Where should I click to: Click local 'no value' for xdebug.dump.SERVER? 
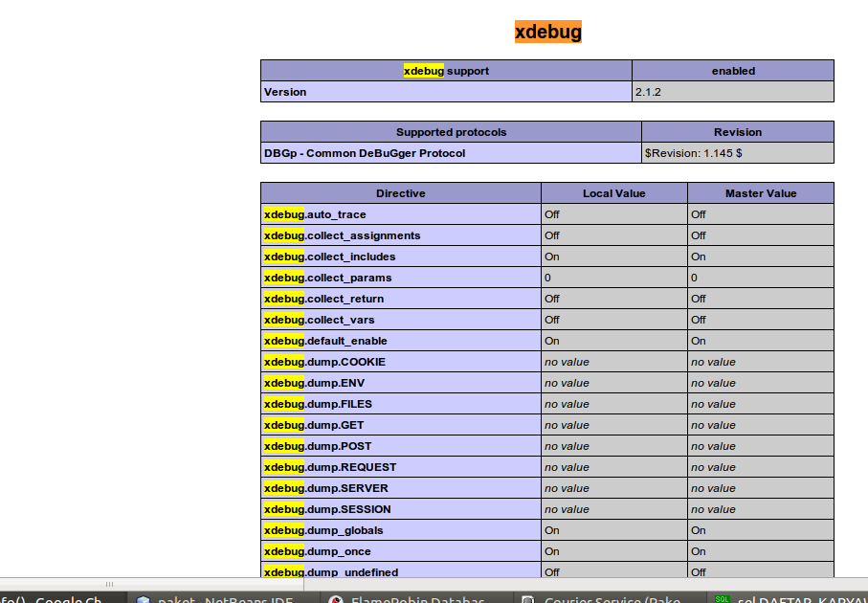point(613,488)
